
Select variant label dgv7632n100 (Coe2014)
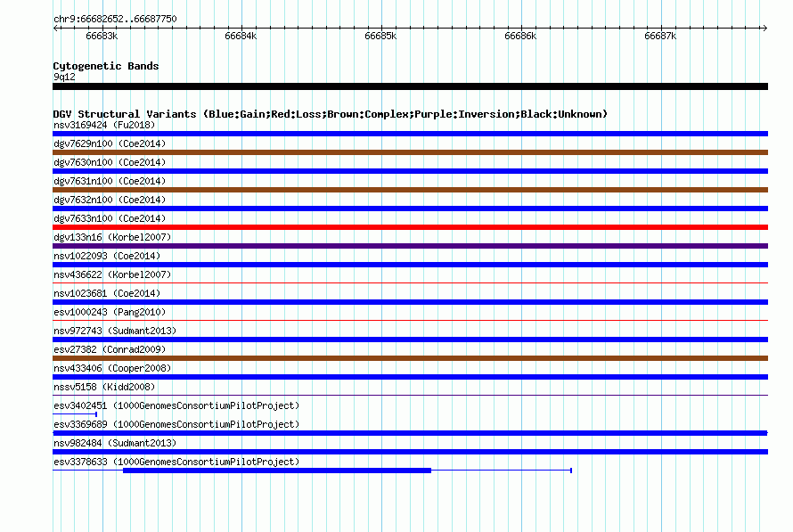pyautogui.click(x=110, y=200)
